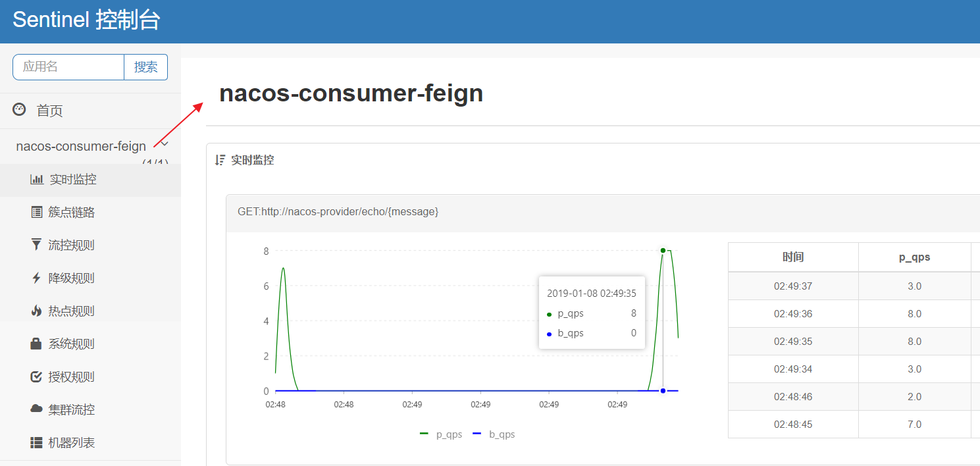
Task: Click the 02:49:34 time cell
Action: [793, 369]
